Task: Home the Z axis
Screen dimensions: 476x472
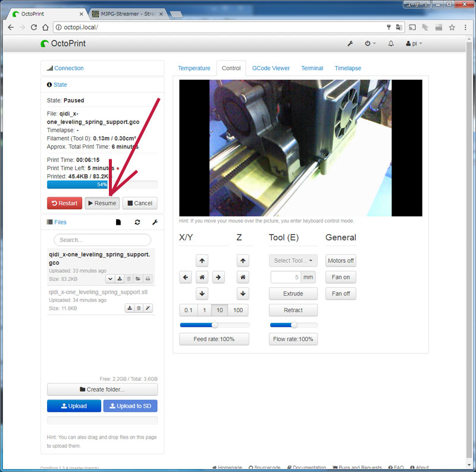Action: pos(243,277)
